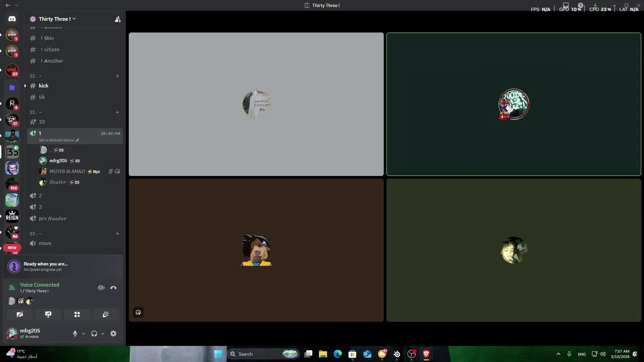
Task: Create channel in move category
Action: 117,234
